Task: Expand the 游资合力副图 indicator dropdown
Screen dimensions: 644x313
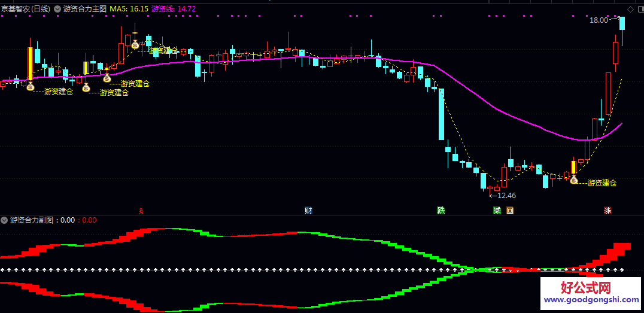Action: click(x=5, y=220)
